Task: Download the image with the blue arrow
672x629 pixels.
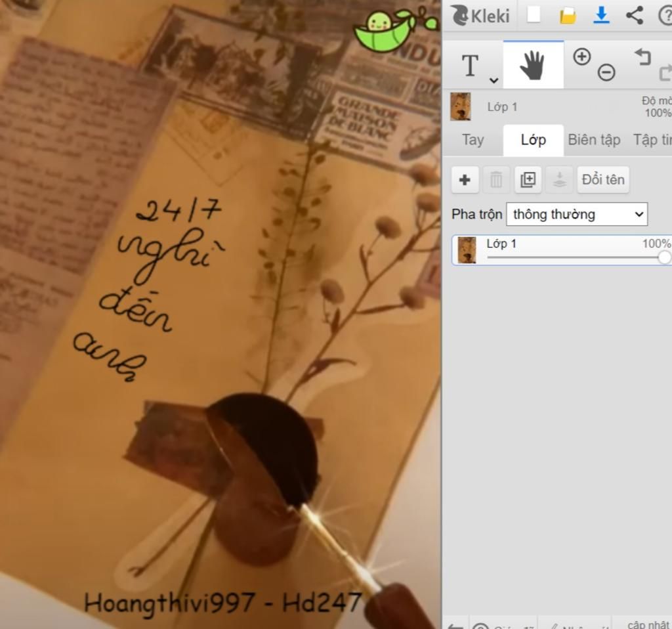Action: click(601, 15)
